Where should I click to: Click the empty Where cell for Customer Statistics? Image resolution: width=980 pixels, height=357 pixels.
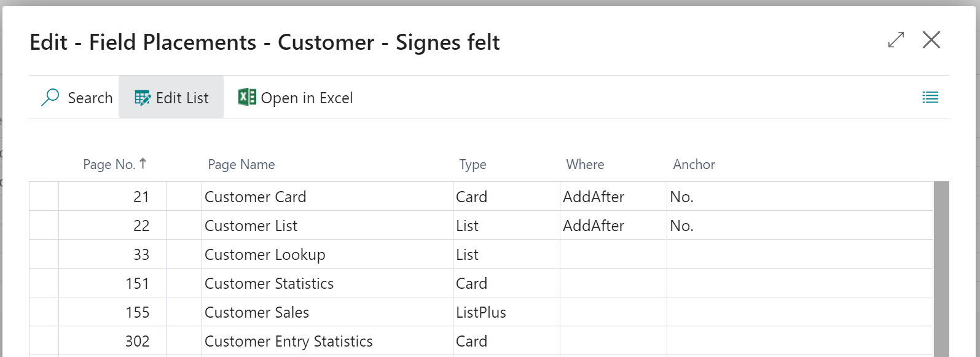(x=613, y=283)
